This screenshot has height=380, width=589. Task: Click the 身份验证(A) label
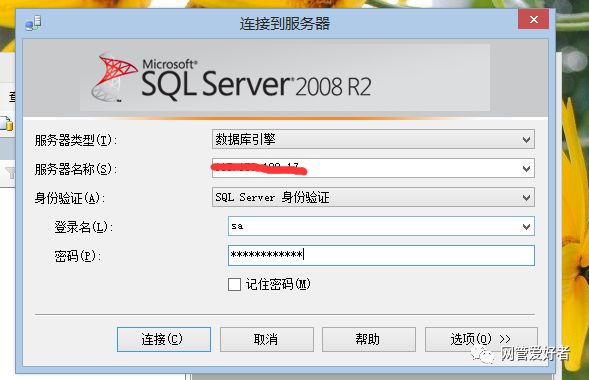point(70,198)
